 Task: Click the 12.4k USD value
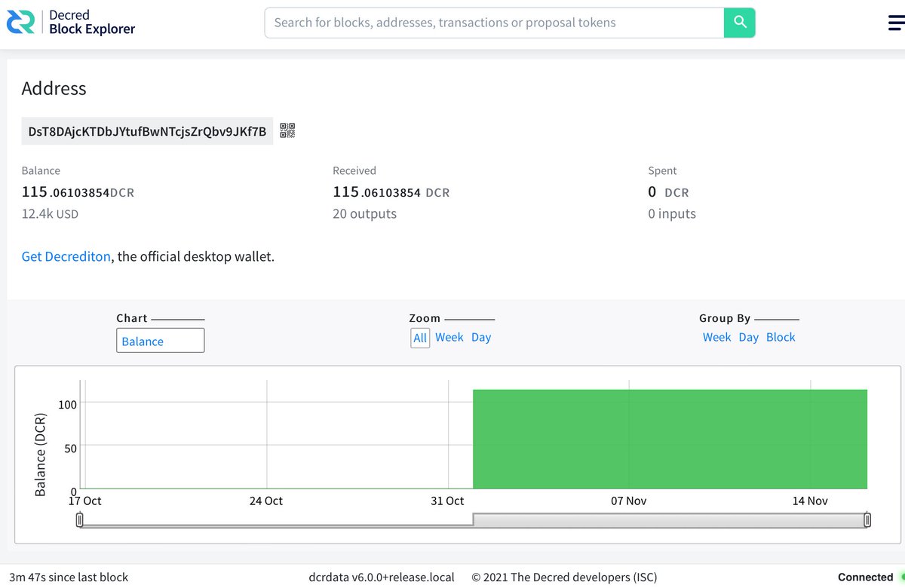pyautogui.click(x=50, y=214)
